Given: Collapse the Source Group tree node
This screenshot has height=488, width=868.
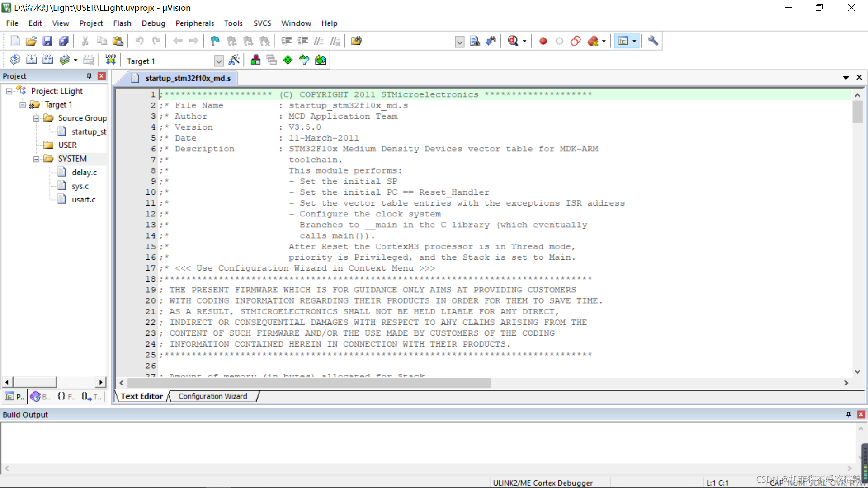Looking at the screenshot, I should (x=36, y=118).
